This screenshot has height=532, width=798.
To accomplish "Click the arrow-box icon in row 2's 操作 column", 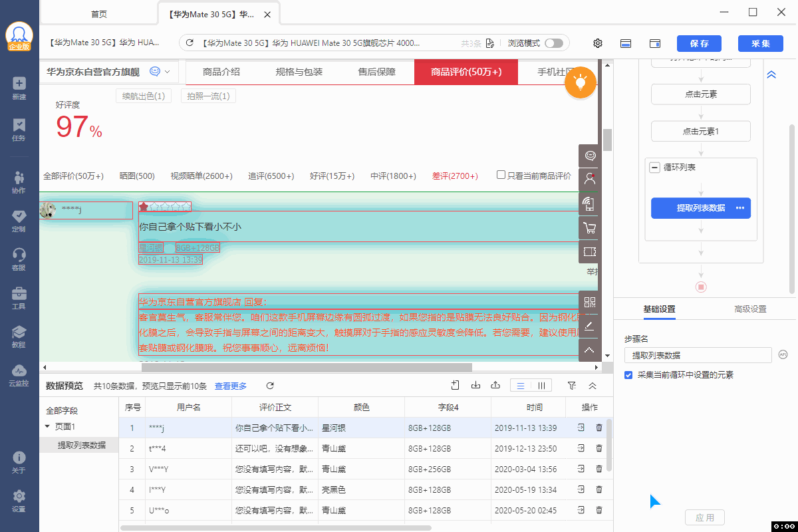I will click(581, 448).
